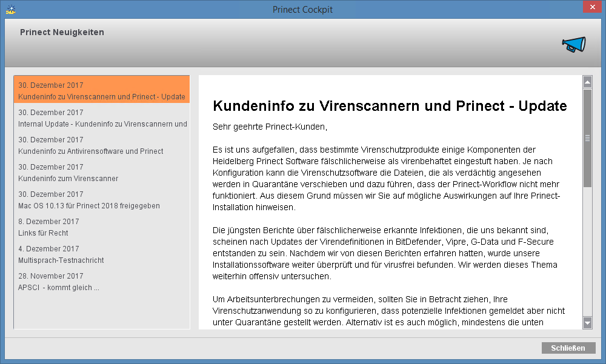Click the date '8. Dezember 2017'
606x364 pixels.
point(48,222)
